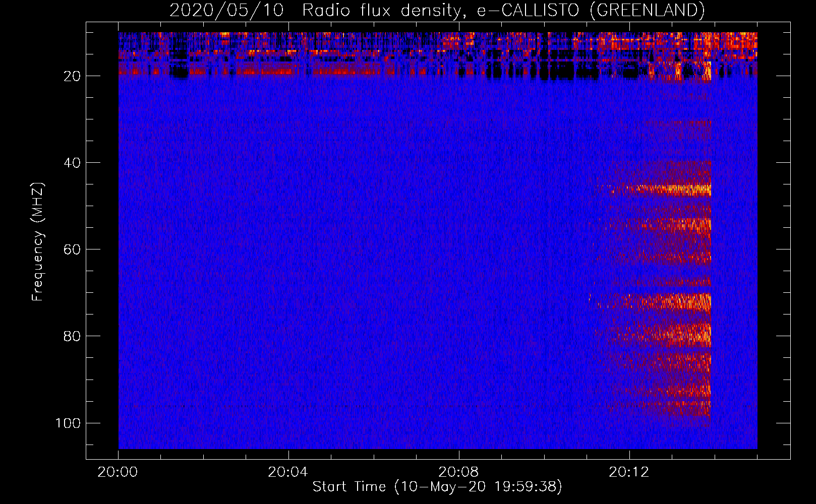
Task: Click the 20 MHz frequency tick label
Action: pyautogui.click(x=72, y=76)
